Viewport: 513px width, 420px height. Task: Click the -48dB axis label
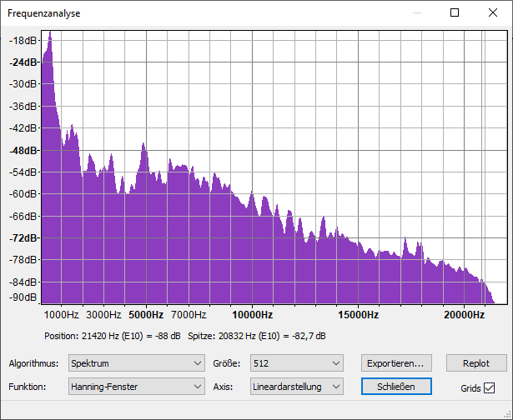click(23, 150)
